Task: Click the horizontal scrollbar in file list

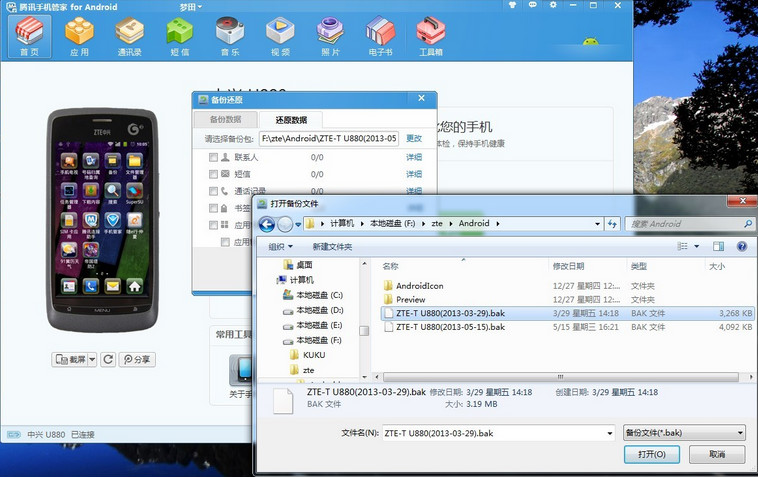Action: click(560, 376)
